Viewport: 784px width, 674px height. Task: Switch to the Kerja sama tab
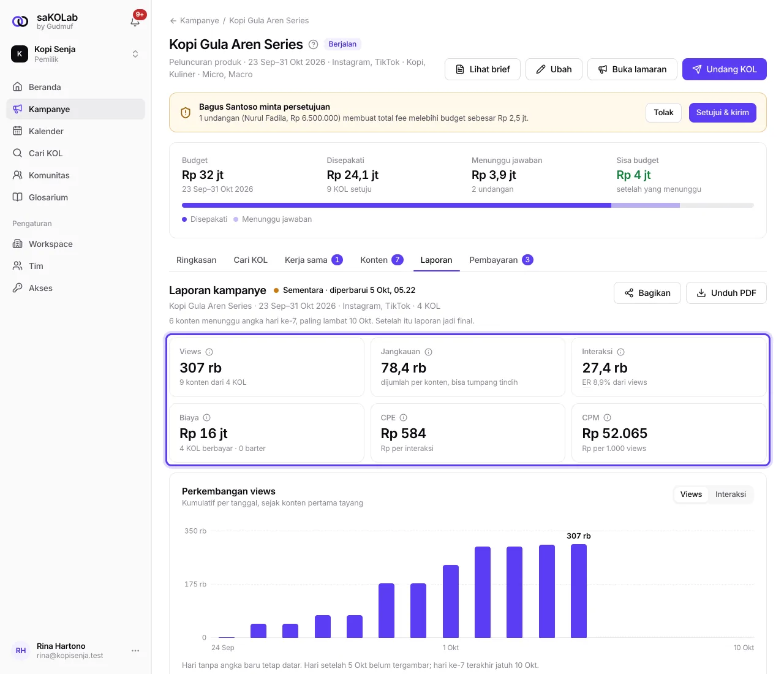click(x=314, y=260)
